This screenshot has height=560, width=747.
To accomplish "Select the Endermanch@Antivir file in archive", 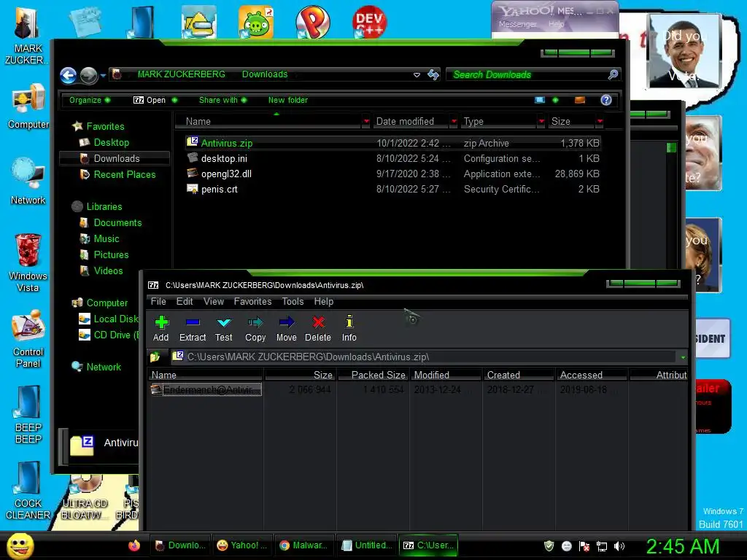I will click(206, 389).
